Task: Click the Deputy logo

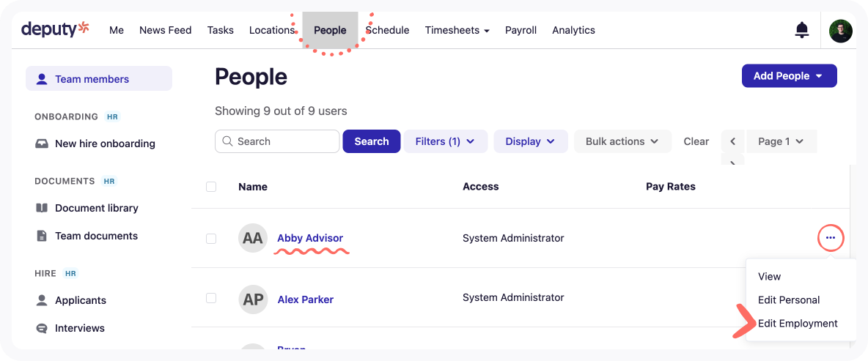Action: (x=55, y=29)
